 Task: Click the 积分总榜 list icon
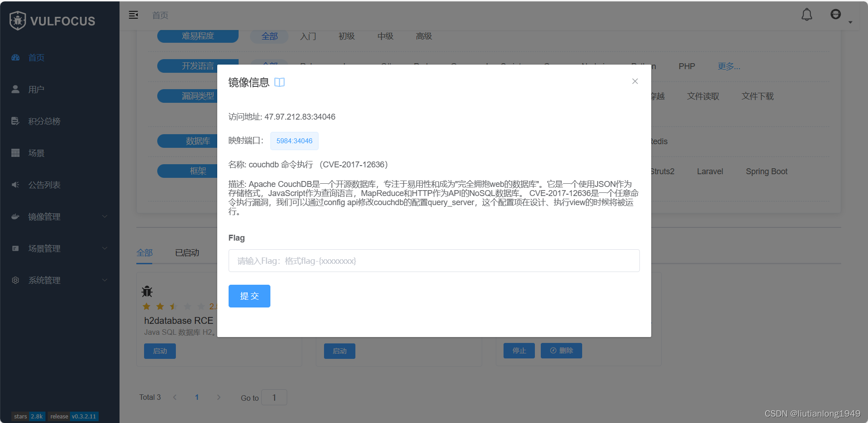coord(15,121)
